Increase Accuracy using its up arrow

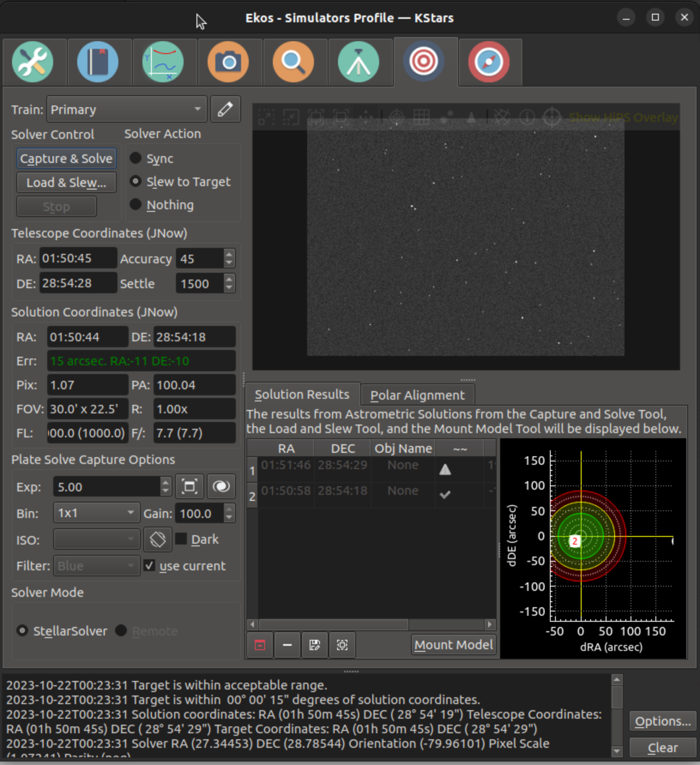coord(228,254)
